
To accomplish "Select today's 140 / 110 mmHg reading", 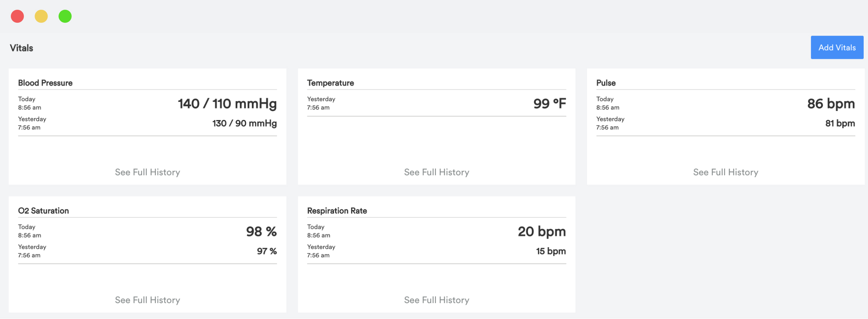I will tap(227, 104).
